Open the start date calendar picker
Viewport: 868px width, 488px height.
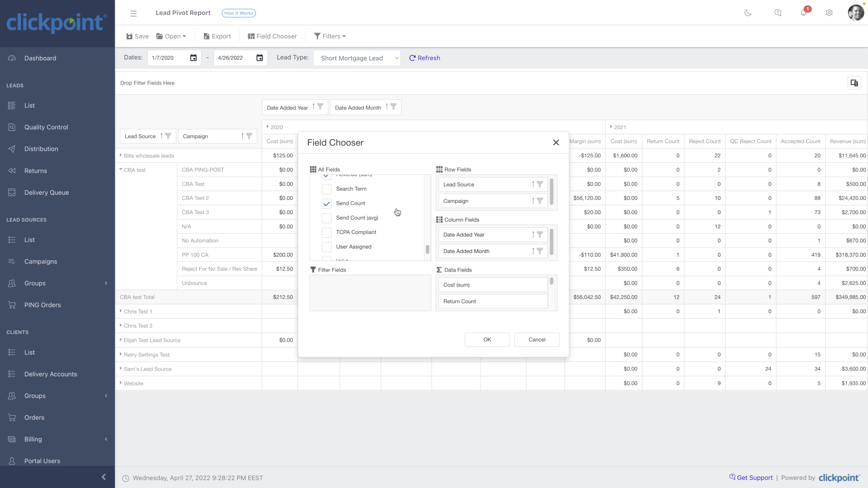pyautogui.click(x=193, y=57)
